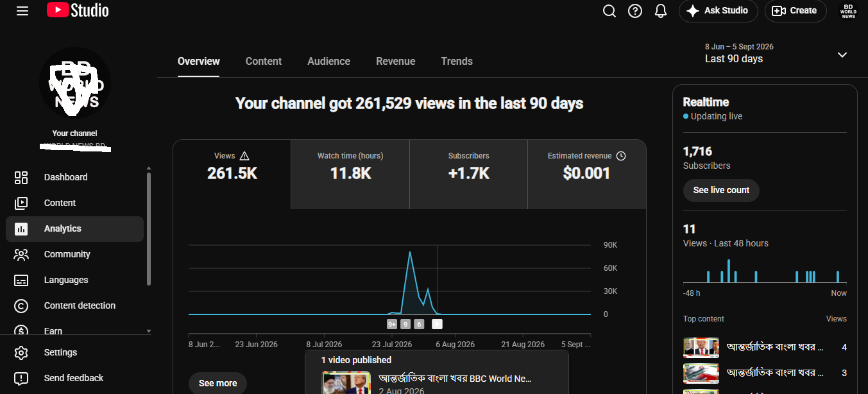Open the hamburger navigation menu

coord(22,11)
